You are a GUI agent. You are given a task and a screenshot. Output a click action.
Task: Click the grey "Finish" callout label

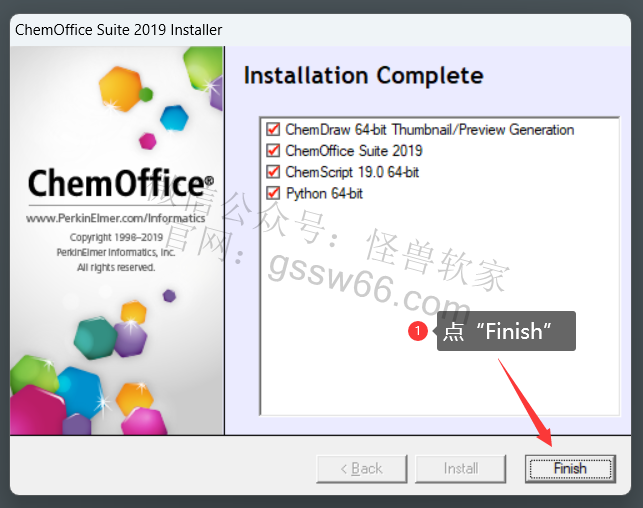tap(506, 331)
